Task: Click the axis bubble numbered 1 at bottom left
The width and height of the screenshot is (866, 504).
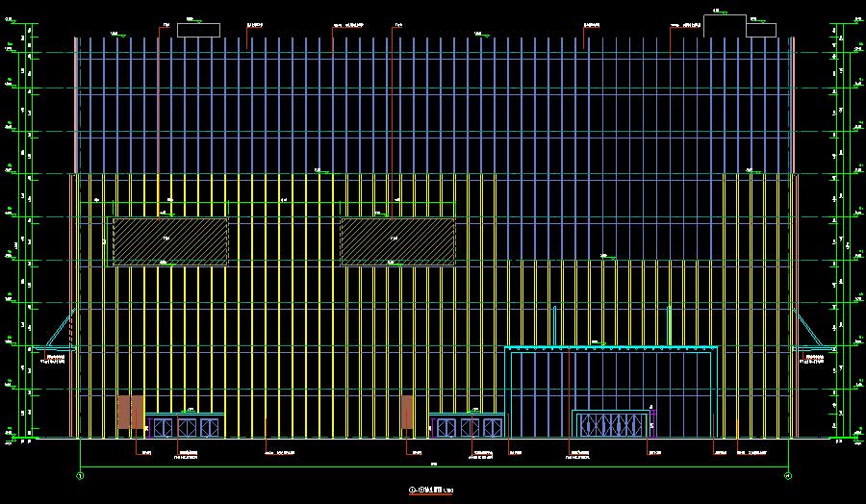Action: click(80, 475)
